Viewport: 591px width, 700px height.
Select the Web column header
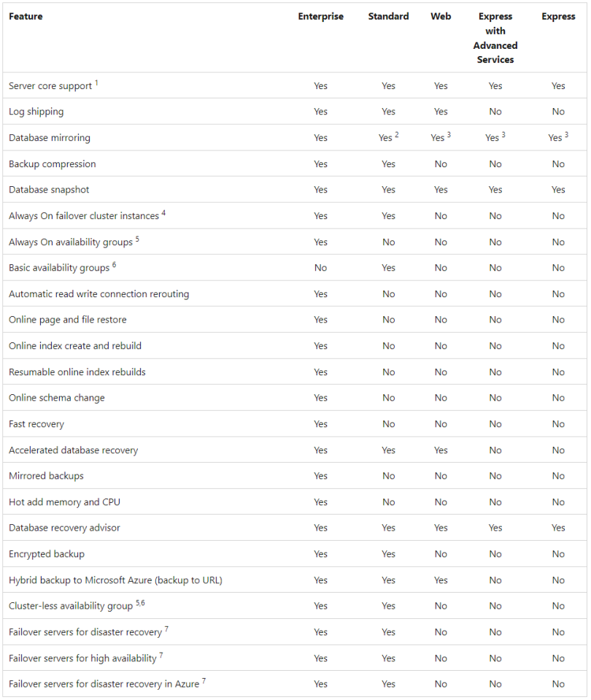(x=441, y=17)
